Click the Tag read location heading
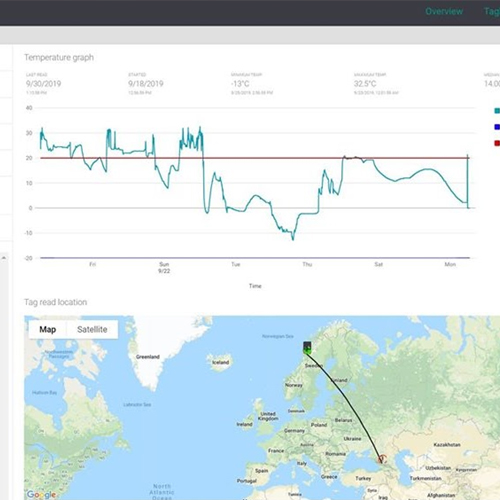500x500 pixels. tap(56, 302)
